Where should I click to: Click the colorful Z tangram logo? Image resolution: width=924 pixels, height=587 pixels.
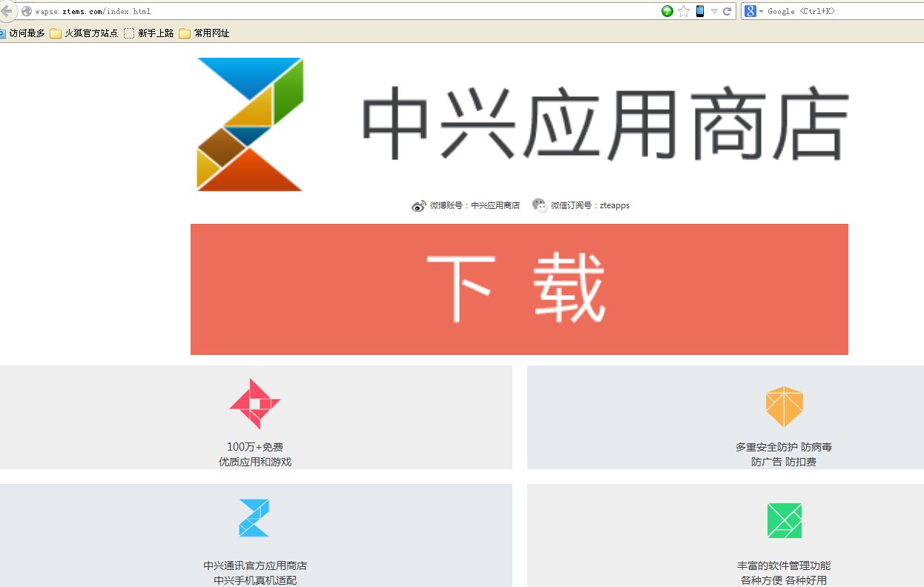(x=250, y=125)
